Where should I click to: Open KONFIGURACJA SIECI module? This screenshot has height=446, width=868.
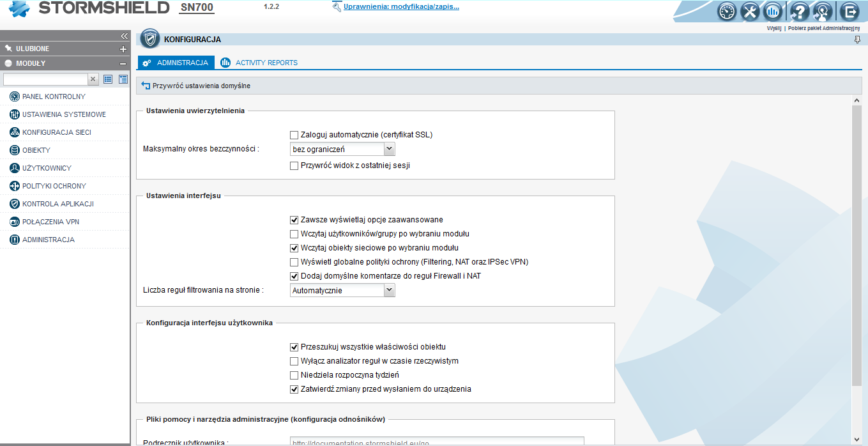57,132
